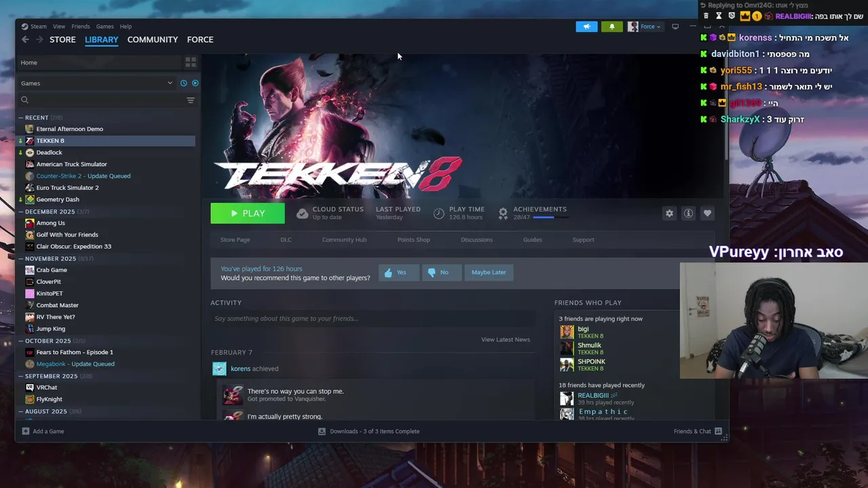The image size is (868, 488).
Task: Open the Guides link
Action: pos(532,240)
